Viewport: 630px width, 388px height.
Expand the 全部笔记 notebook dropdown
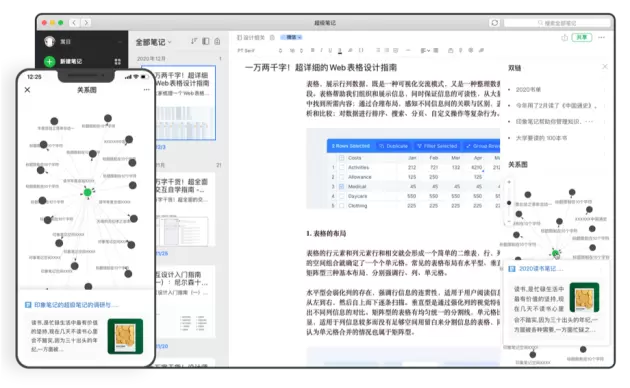point(153,42)
